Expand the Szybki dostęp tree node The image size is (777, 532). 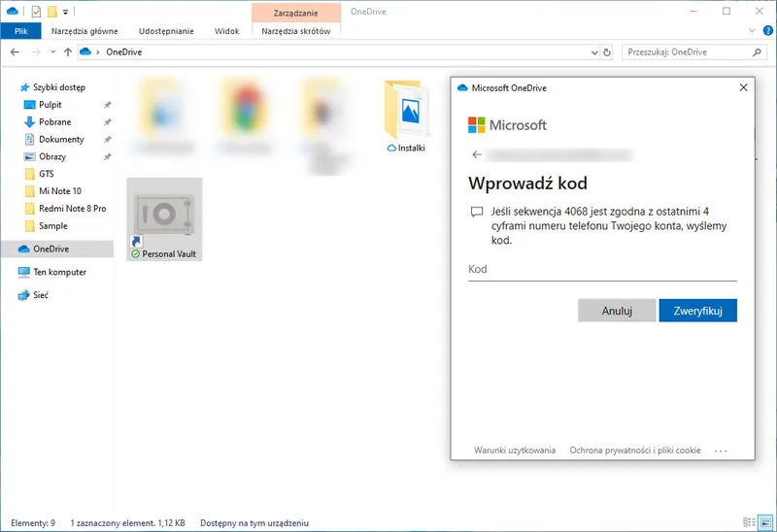(x=11, y=86)
